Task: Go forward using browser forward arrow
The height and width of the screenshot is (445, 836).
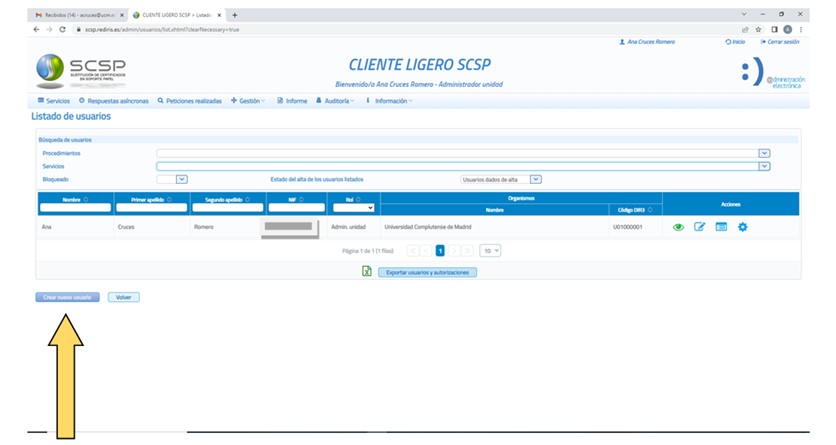Action: (x=49, y=30)
